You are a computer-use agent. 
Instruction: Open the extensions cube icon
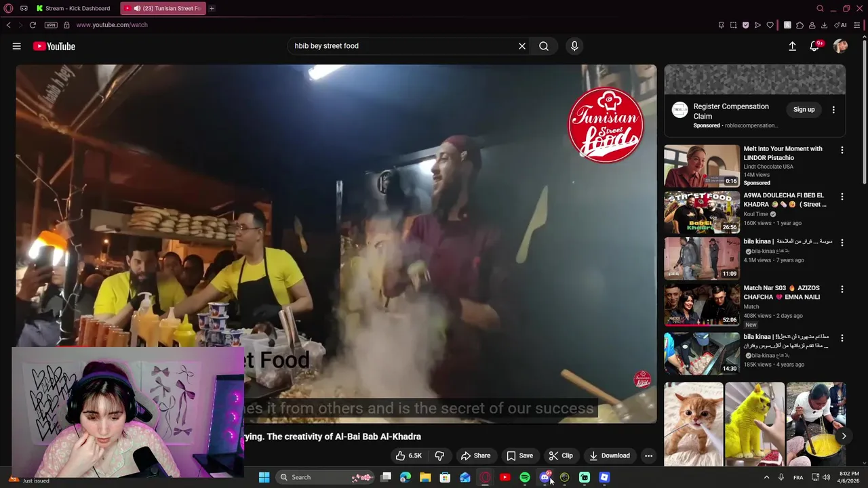coord(800,25)
